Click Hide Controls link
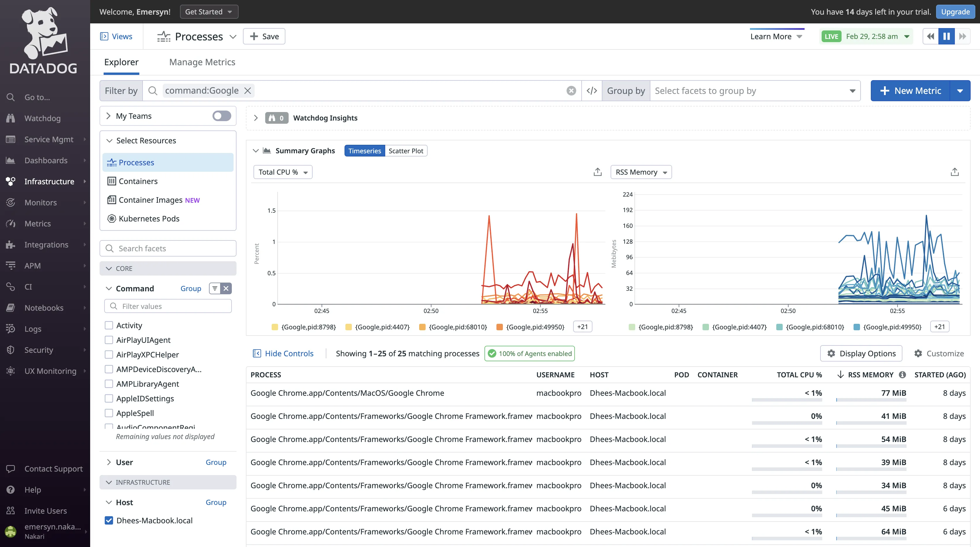 point(283,354)
